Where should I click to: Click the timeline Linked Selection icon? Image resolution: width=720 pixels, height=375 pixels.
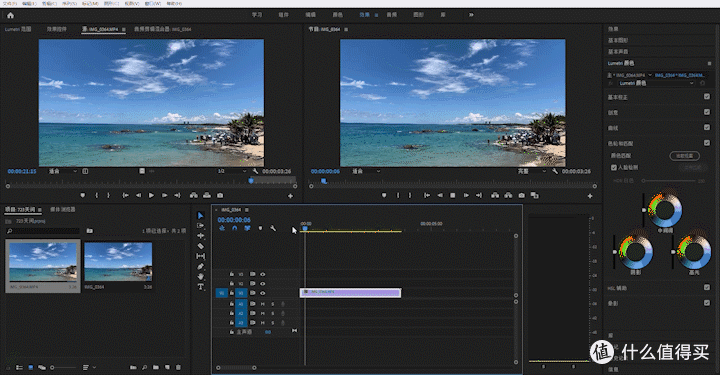pyautogui.click(x=248, y=228)
